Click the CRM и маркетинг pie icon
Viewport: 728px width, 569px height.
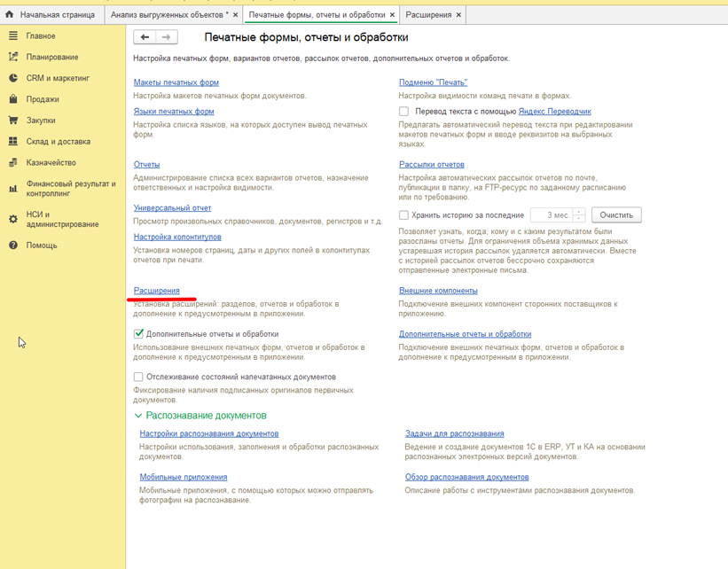pos(13,78)
